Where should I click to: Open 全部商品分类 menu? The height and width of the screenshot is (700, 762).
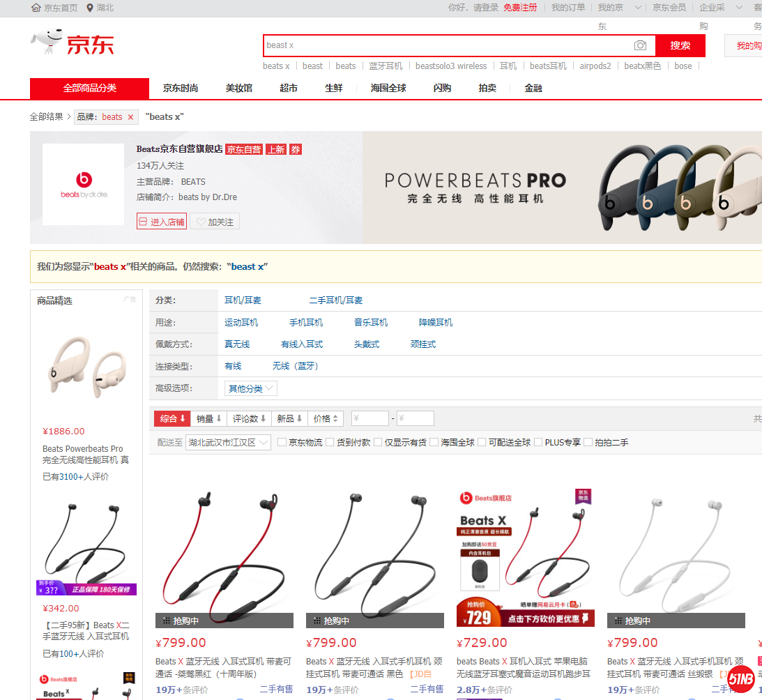tap(89, 88)
